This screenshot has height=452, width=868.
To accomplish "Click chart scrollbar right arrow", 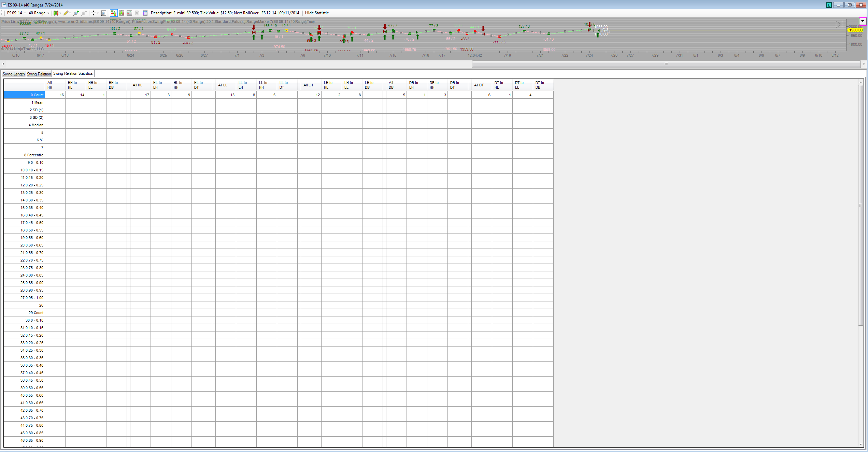I will pos(864,64).
